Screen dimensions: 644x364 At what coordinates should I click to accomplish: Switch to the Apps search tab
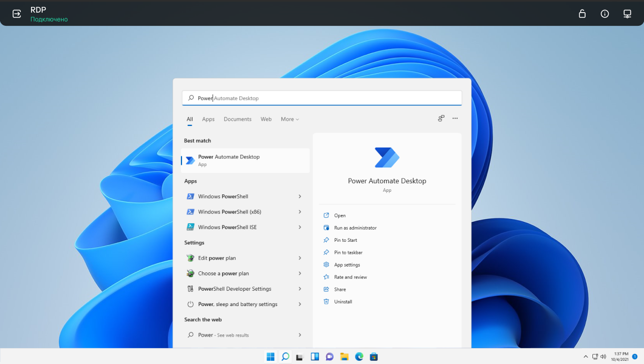[x=208, y=119]
